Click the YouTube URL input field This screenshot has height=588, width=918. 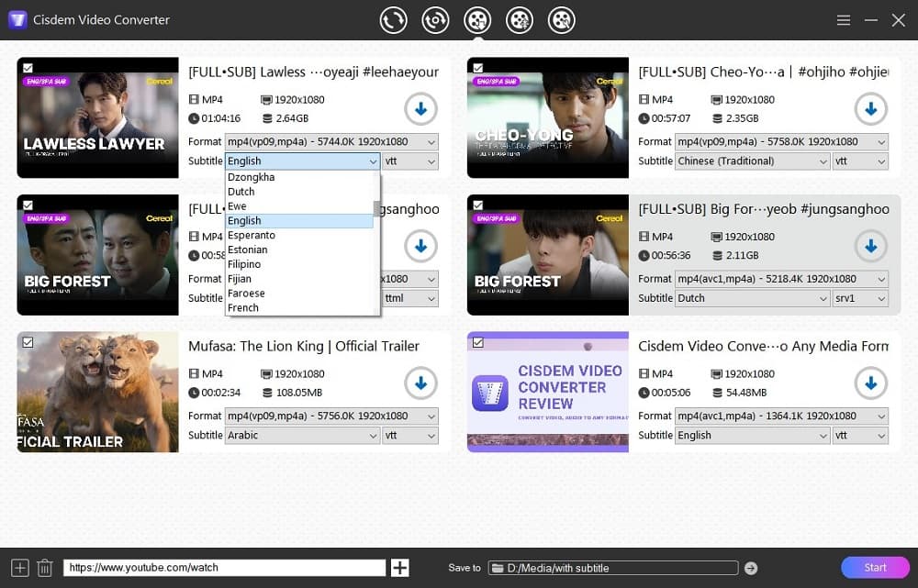(x=224, y=568)
